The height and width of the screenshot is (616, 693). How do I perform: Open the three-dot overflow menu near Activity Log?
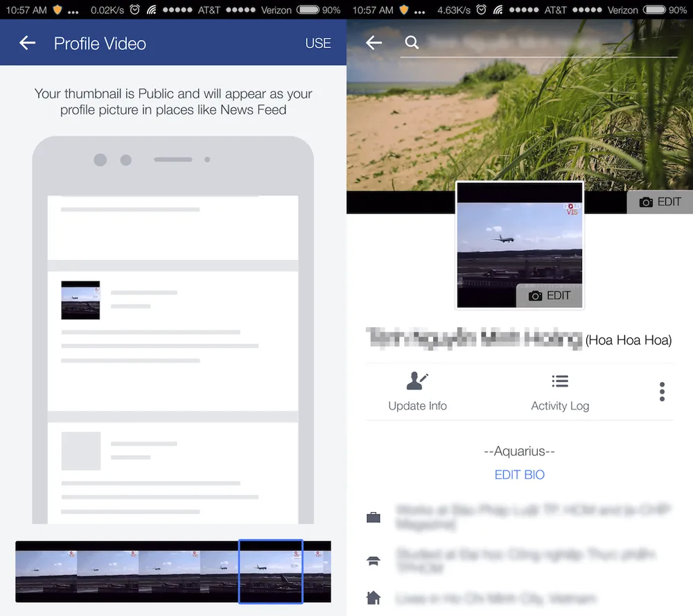pos(662,391)
